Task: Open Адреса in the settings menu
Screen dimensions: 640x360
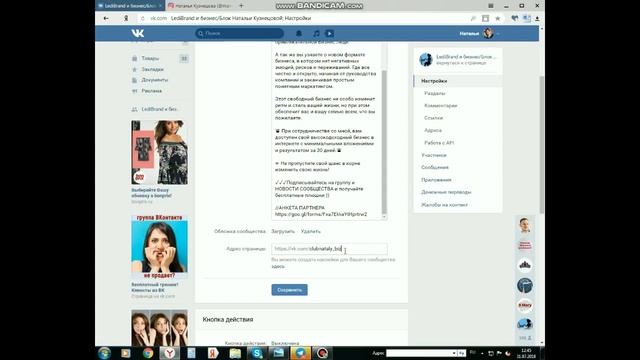Action: click(x=433, y=130)
